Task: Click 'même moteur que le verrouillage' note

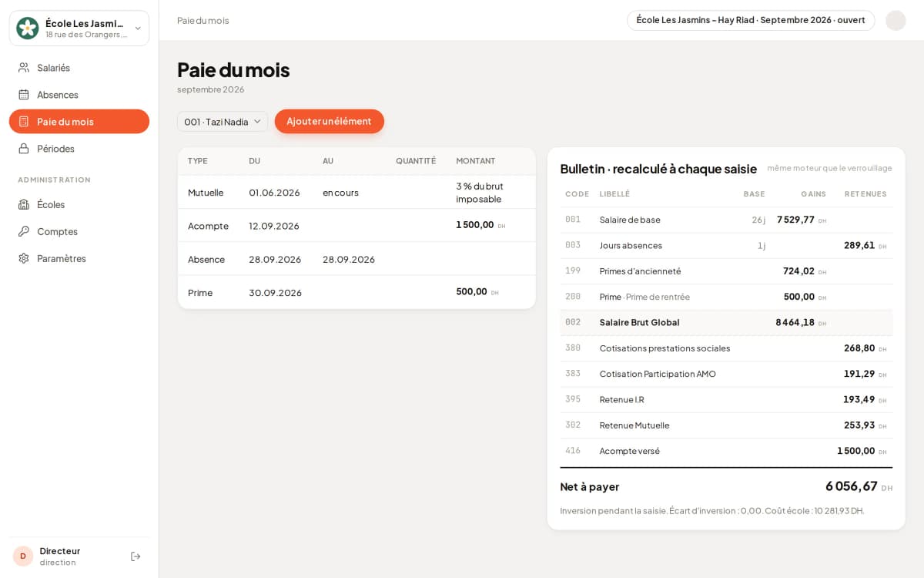Action: coord(829,168)
